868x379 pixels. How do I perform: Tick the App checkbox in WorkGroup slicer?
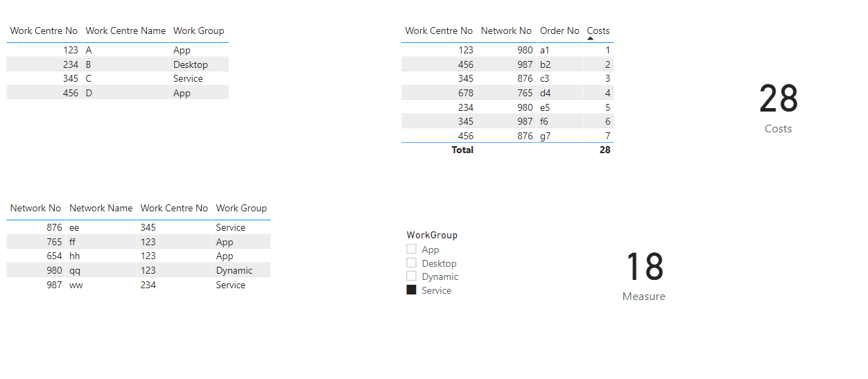tap(411, 249)
